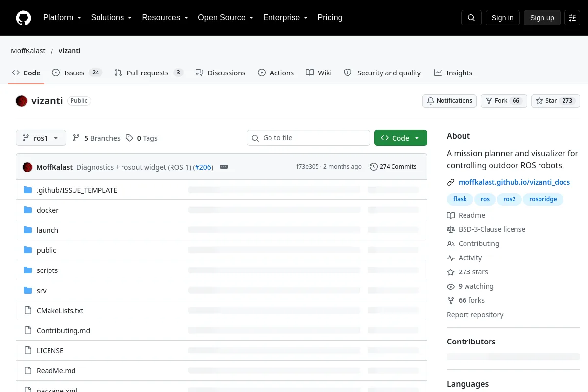Select the launch folder icon
Screen dimensions: 588x392
tap(28, 230)
